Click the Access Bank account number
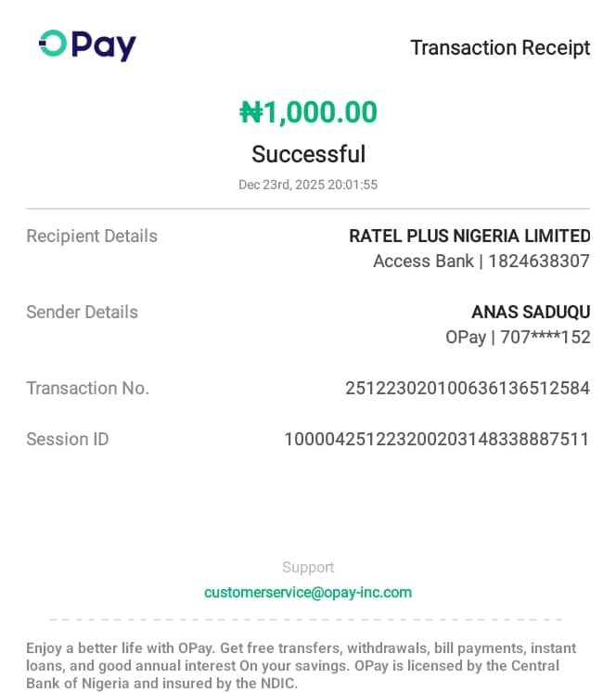 481,261
